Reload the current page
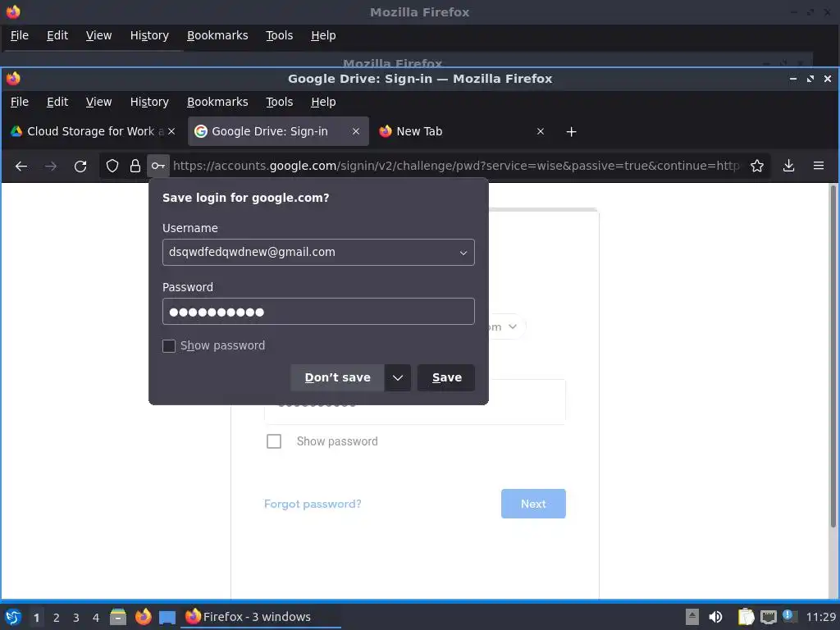 coord(80,166)
